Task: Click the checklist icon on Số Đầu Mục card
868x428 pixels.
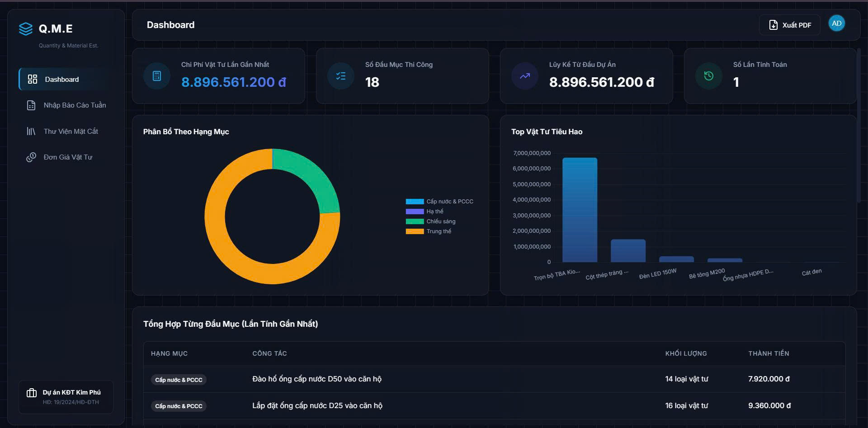Action: (341, 76)
